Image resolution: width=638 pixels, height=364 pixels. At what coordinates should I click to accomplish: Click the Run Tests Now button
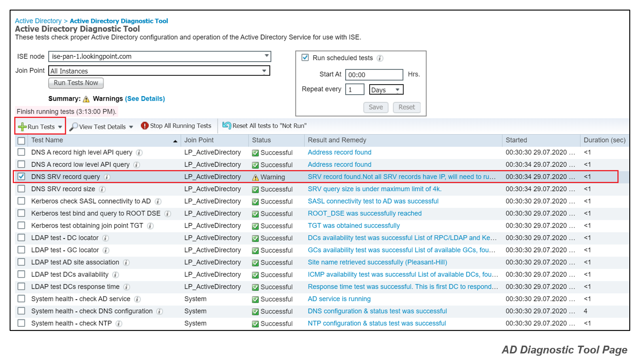(x=76, y=83)
